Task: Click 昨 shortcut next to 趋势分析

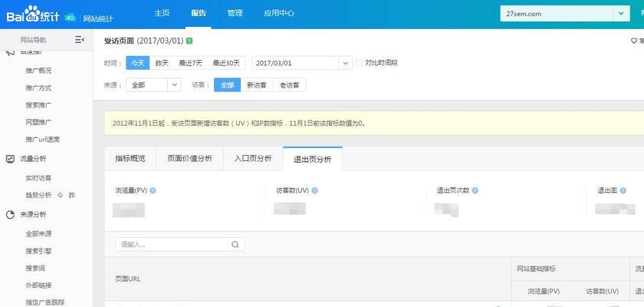Action: [x=72, y=195]
